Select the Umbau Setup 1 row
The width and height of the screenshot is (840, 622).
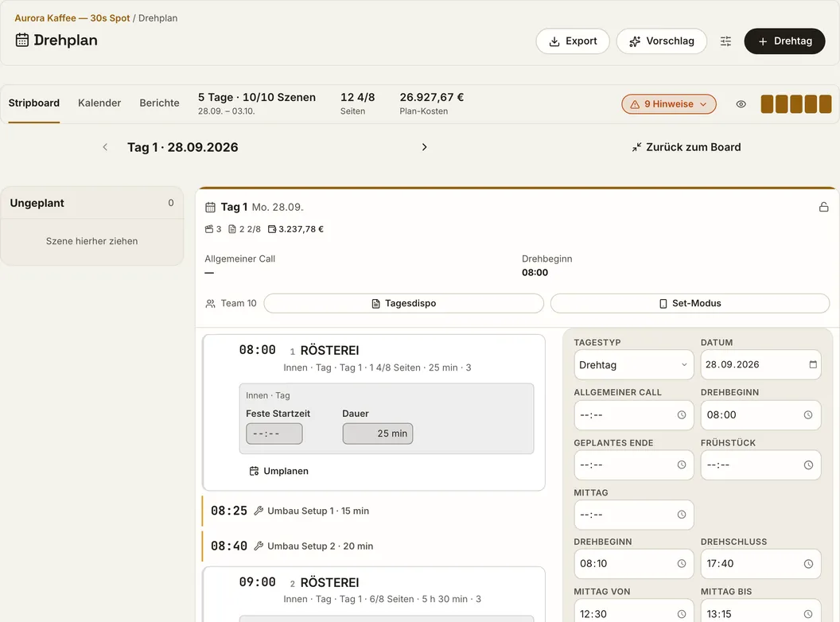373,511
